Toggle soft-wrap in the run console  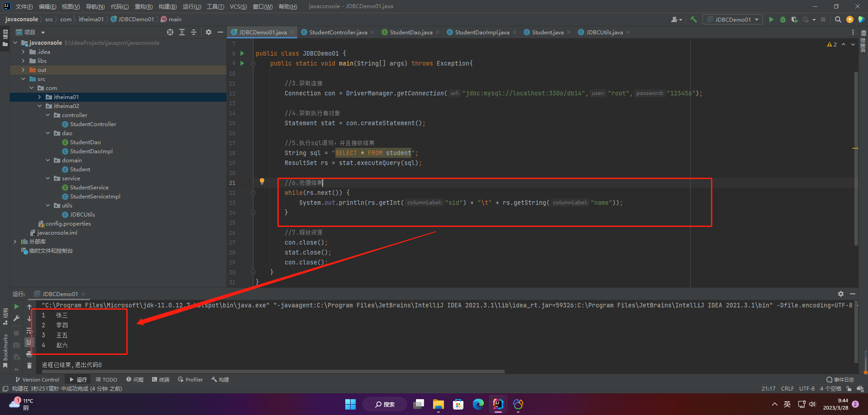(29, 331)
